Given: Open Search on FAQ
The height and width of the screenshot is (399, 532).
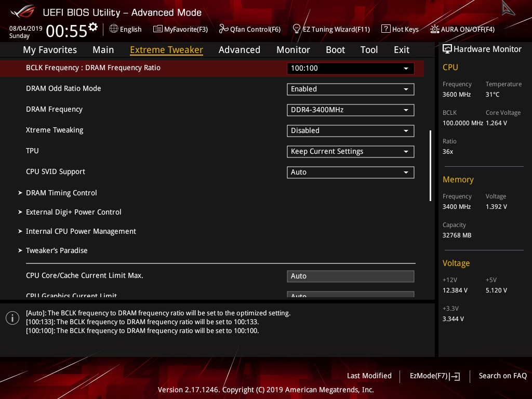Looking at the screenshot, I should coord(502,376).
